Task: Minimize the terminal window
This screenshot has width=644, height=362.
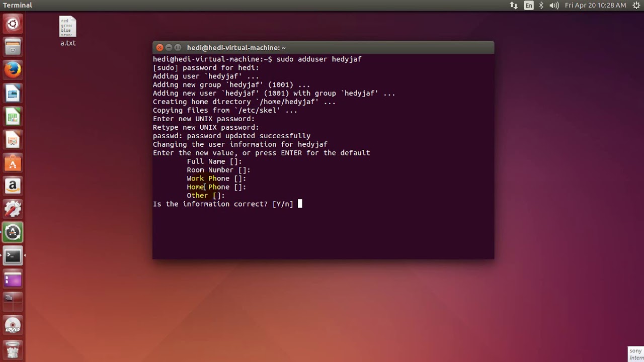Action: 169,47
